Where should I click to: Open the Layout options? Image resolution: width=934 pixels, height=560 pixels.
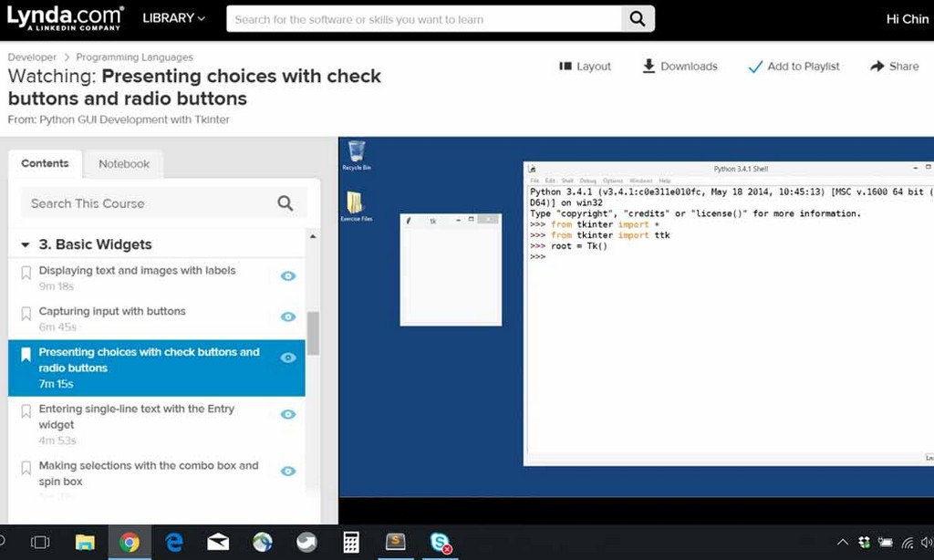pos(585,67)
